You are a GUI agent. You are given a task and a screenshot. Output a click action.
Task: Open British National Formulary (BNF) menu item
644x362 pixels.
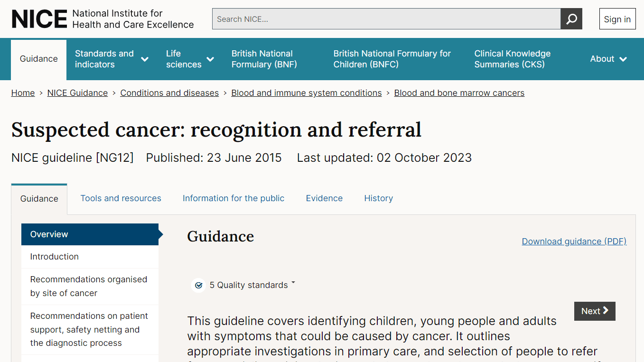pos(264,59)
